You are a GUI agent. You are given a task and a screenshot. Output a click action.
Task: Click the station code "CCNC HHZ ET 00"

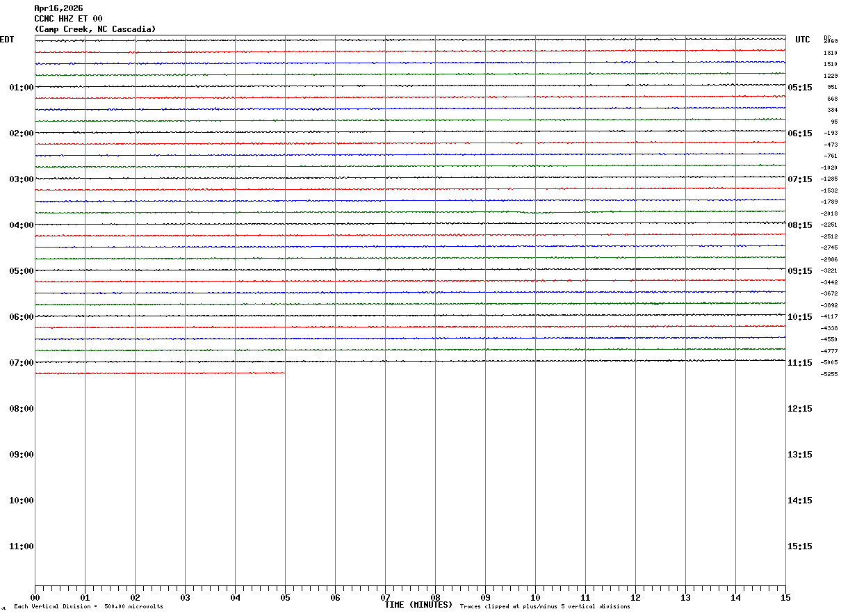[68, 19]
